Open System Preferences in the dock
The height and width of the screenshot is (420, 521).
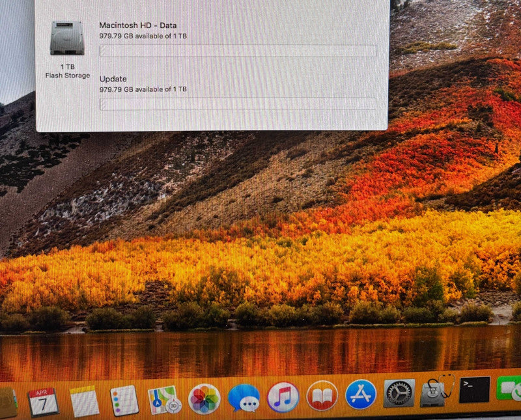tap(399, 393)
